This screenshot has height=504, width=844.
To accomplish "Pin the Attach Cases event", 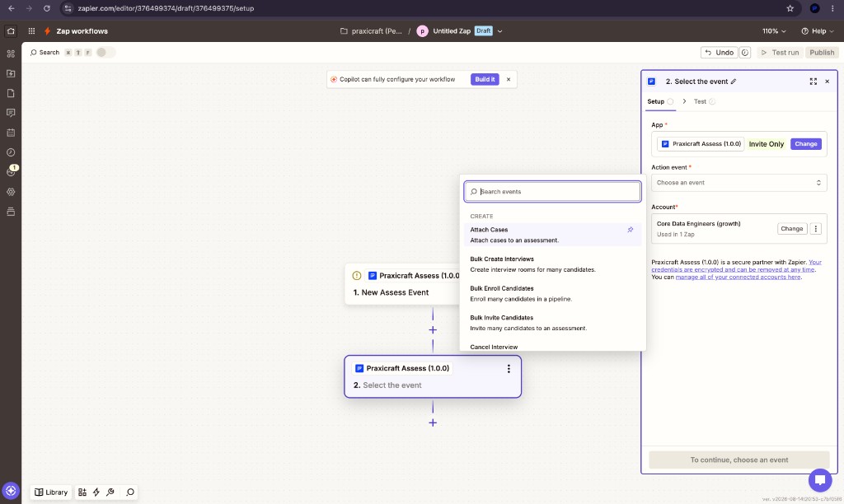I will [x=631, y=230].
